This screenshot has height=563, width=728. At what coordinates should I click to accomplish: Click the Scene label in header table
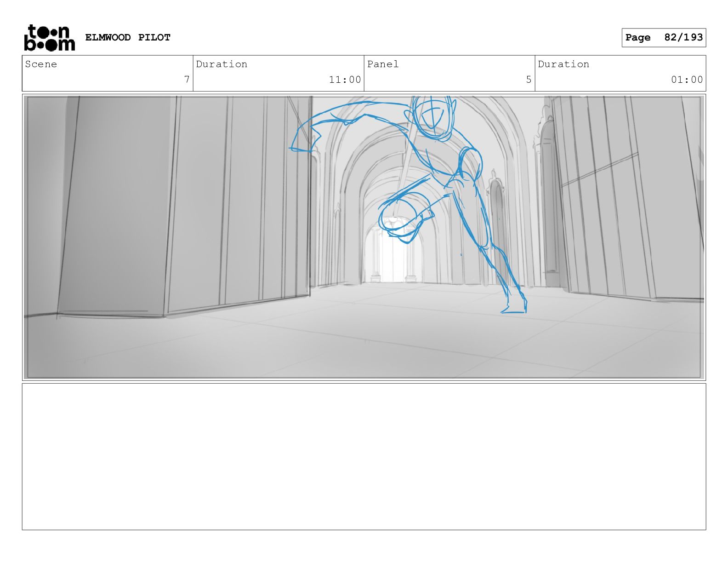click(41, 64)
